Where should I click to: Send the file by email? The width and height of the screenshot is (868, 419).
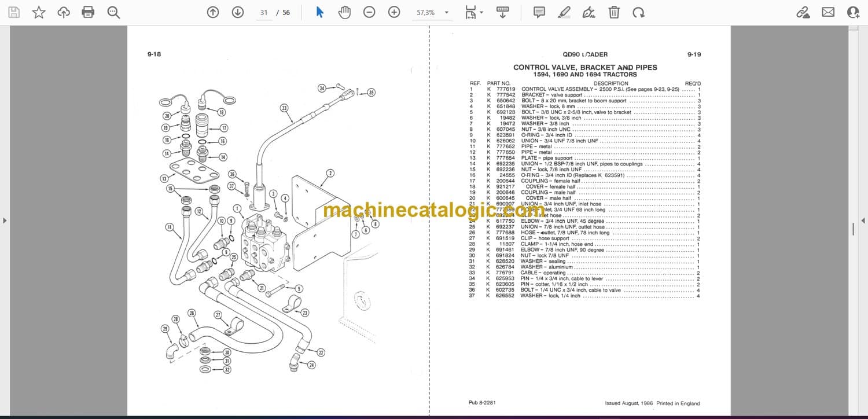pos(828,12)
